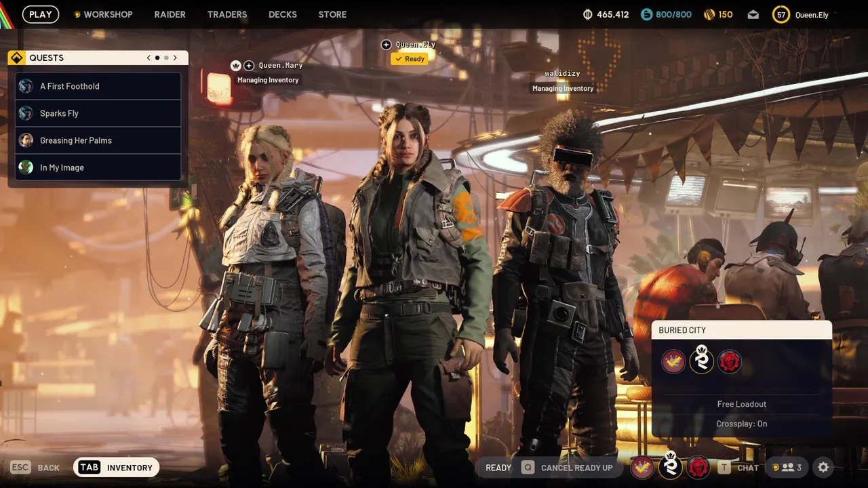Click bottom bar red skull emblem
The image size is (868, 488).
click(698, 467)
